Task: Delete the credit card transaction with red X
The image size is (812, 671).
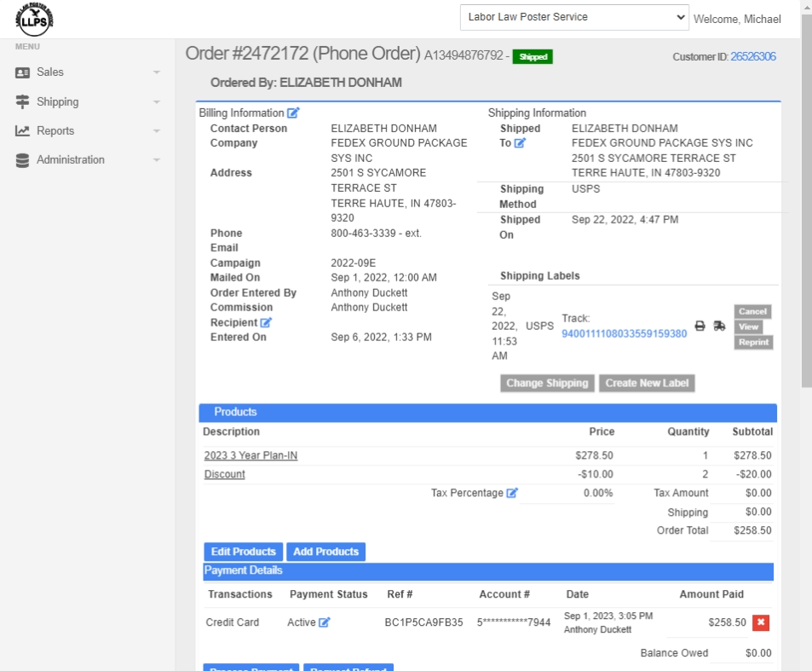Action: [x=761, y=622]
